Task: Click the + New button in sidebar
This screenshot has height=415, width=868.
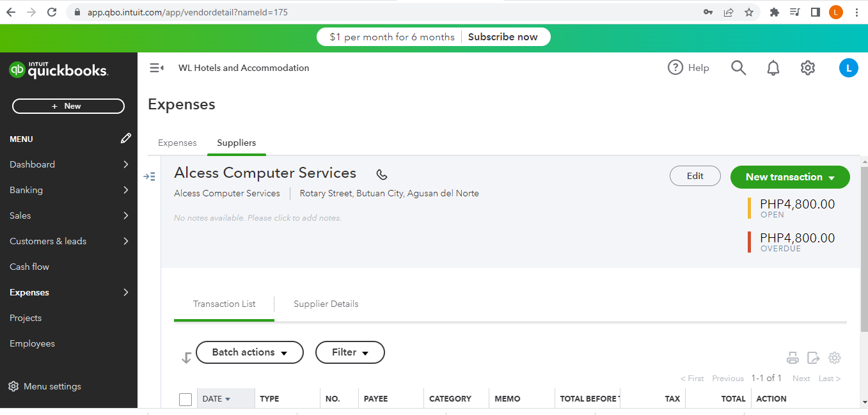Action: point(68,106)
